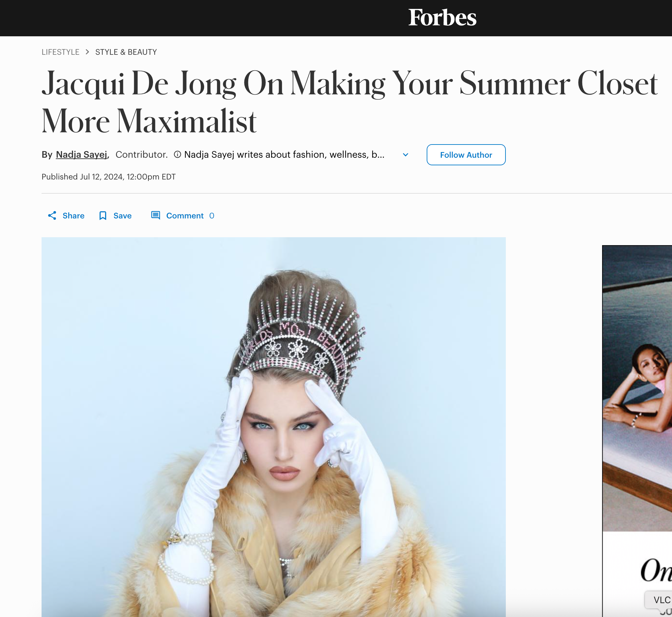The image size is (672, 617).
Task: Expand the truncated Nadja Sayej bio text
Action: coord(284,154)
